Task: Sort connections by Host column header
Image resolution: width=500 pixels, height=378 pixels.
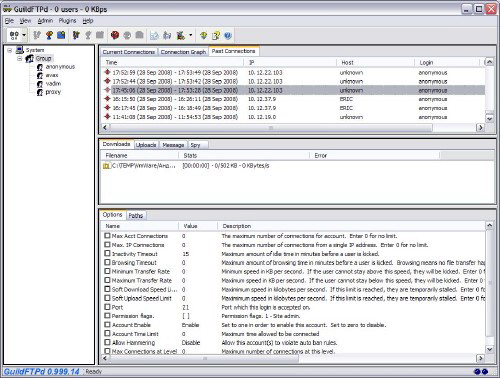Action: click(x=375, y=62)
